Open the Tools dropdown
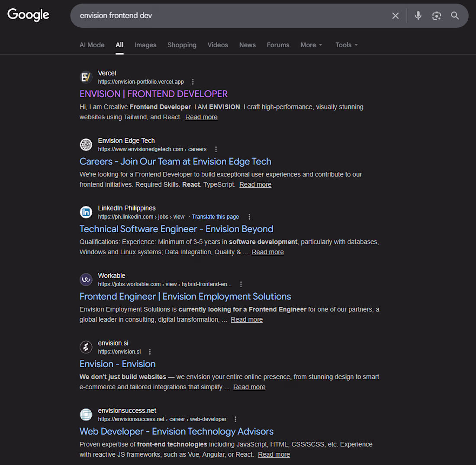Screen dimensions: 476x465 point(347,45)
